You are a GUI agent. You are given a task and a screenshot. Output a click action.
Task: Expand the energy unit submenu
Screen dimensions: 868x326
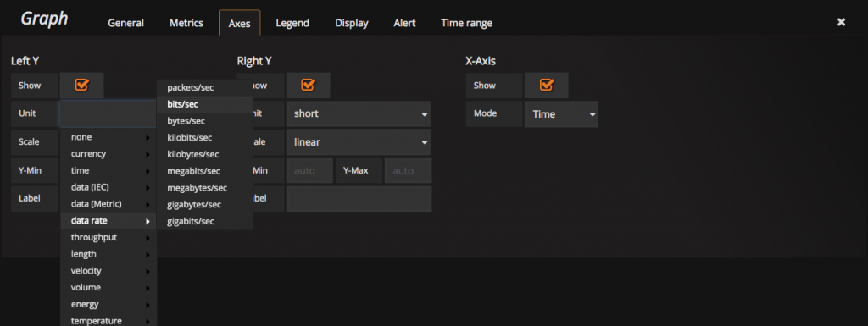click(x=108, y=305)
